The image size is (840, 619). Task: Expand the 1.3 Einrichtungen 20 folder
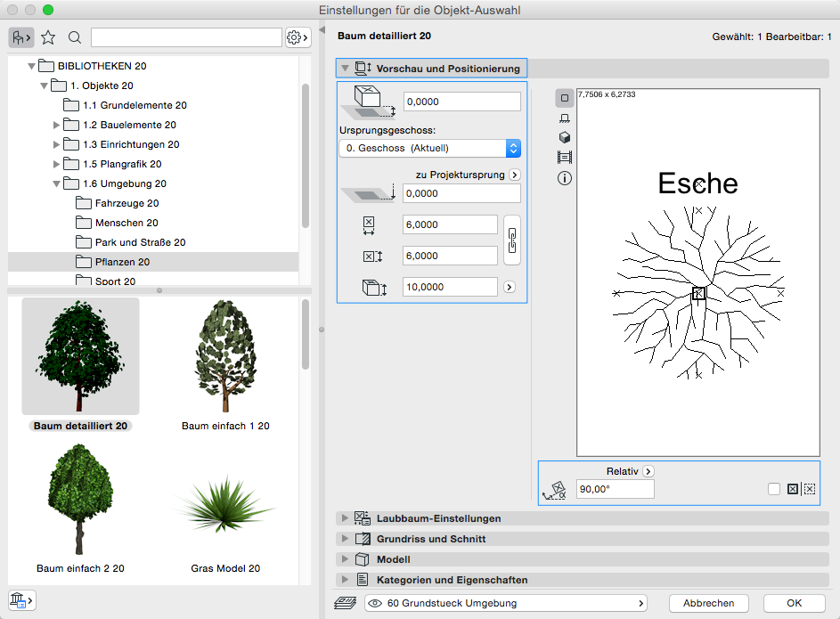point(57,144)
